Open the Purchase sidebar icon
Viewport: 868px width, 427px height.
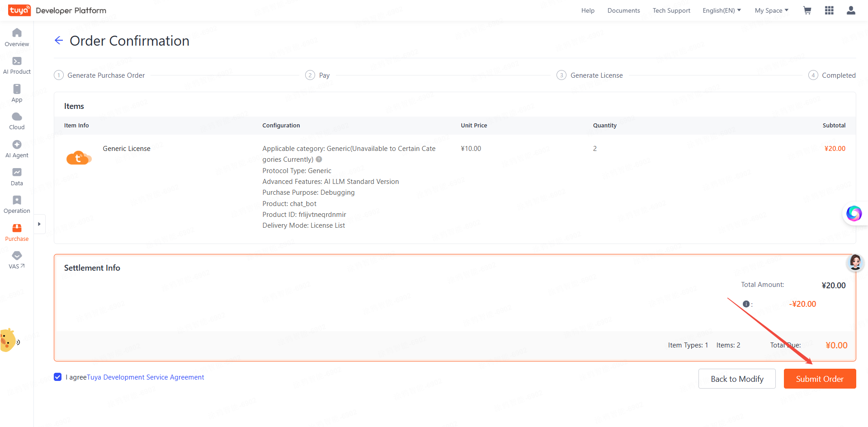[17, 228]
